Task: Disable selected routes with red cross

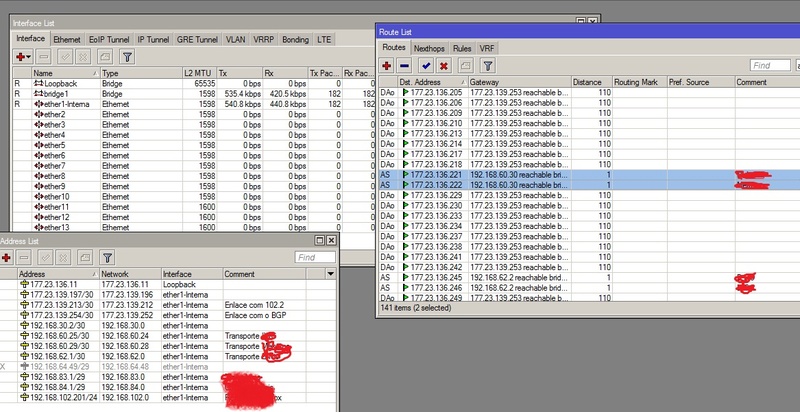Action: click(444, 65)
